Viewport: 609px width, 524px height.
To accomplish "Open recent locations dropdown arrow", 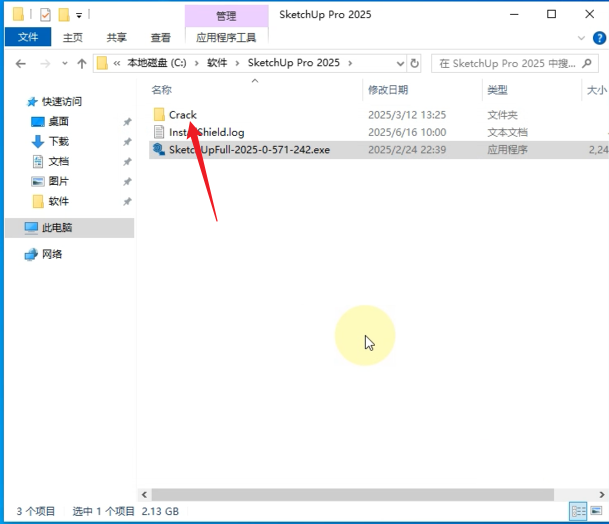I will (x=65, y=63).
